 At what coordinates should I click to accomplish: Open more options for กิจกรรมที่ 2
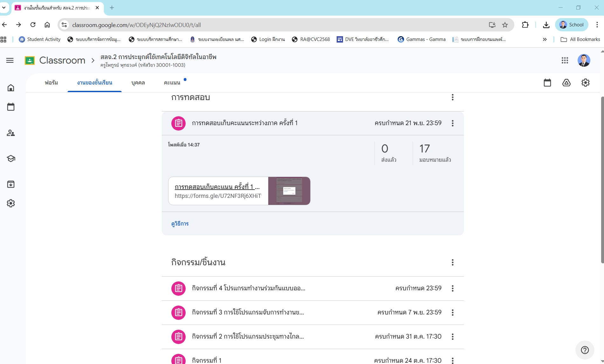(x=452, y=337)
